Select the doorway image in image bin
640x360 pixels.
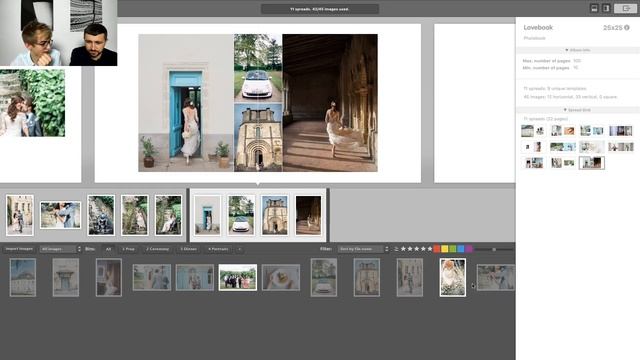66,277
